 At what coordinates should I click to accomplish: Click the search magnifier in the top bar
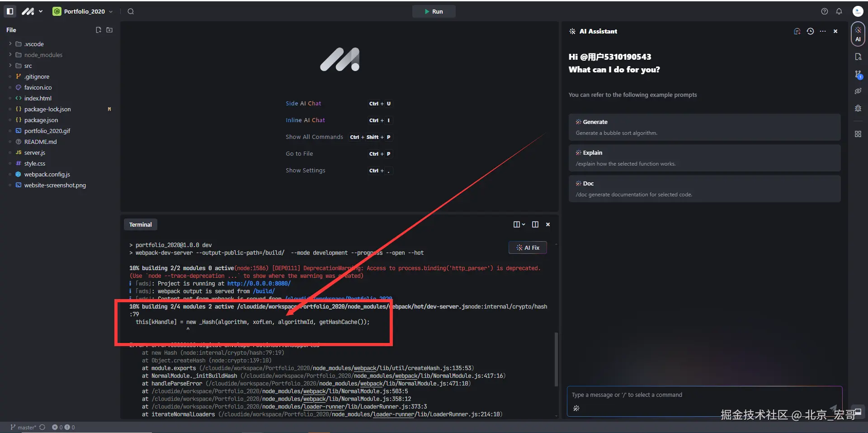[131, 11]
